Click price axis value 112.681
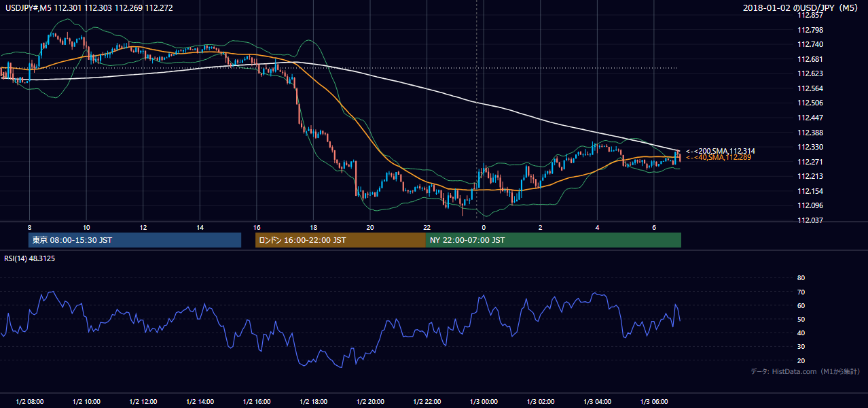The height and width of the screenshot is (408, 868). [x=810, y=59]
